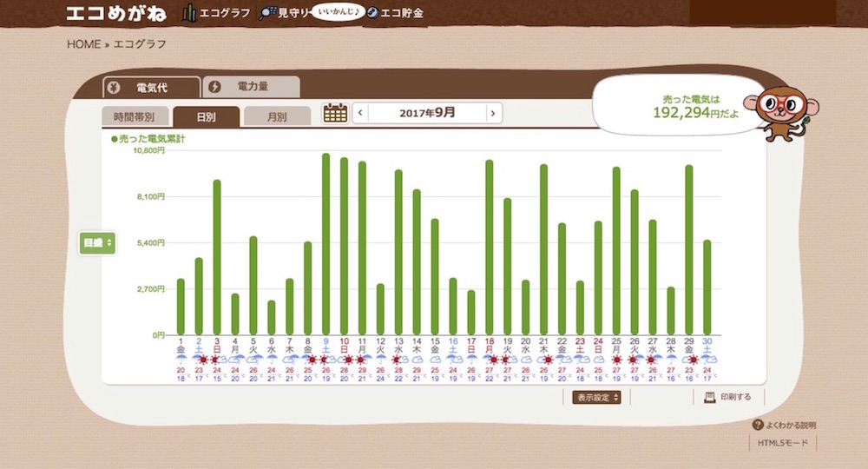Go to HOME breadcrumb link
This screenshot has width=868, height=469.
tap(83, 44)
